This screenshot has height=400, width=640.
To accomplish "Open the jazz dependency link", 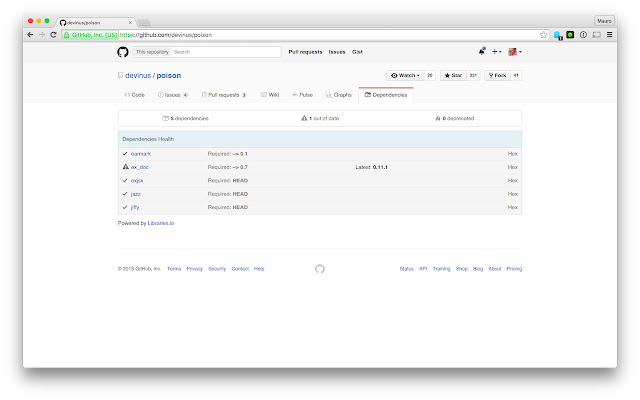I will click(x=136, y=194).
